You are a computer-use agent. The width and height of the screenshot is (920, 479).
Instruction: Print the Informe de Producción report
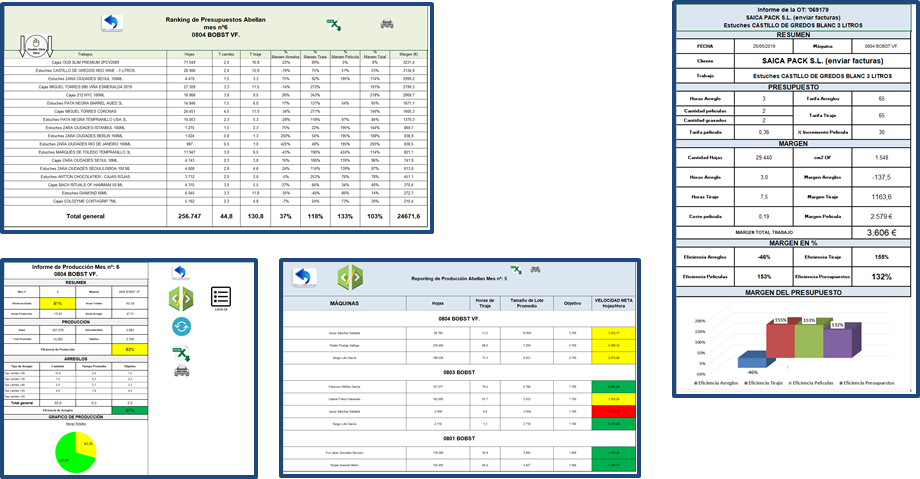pyautogui.click(x=181, y=372)
